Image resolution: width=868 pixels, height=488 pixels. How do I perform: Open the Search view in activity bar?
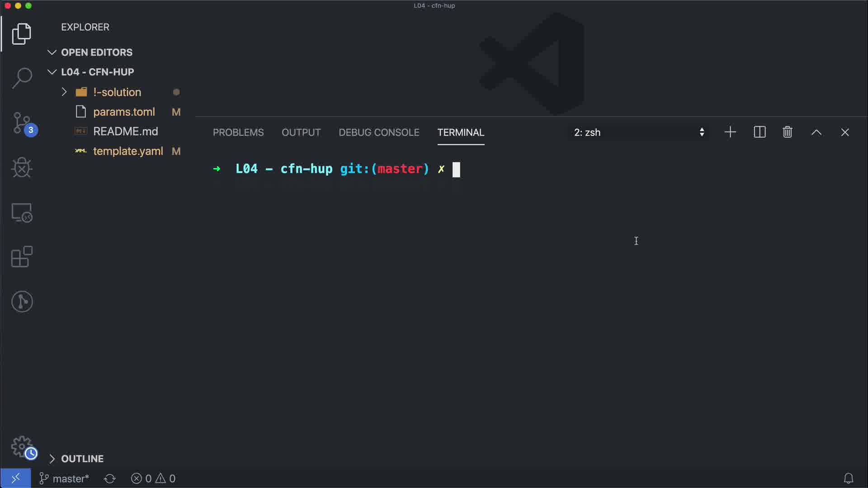coord(22,78)
